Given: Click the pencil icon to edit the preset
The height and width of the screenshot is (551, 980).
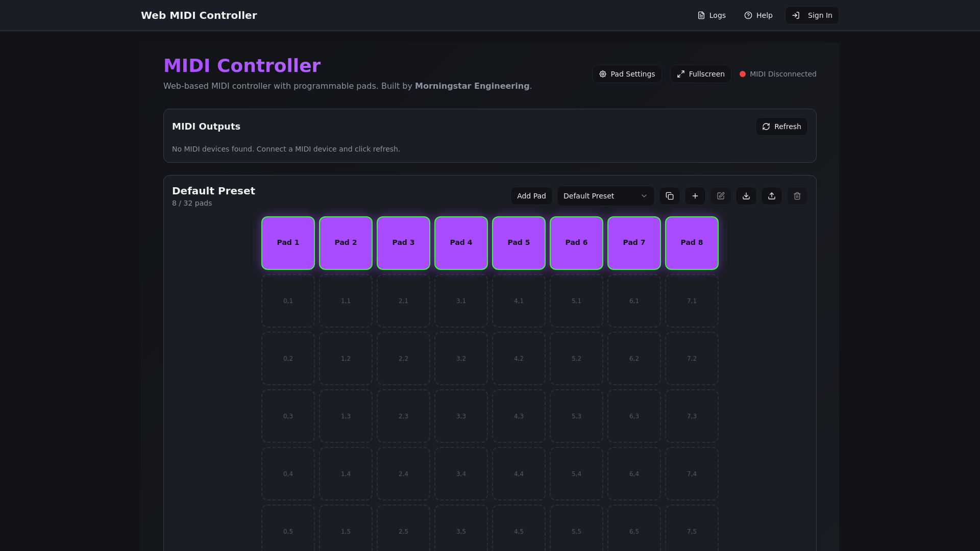Looking at the screenshot, I should tap(720, 196).
